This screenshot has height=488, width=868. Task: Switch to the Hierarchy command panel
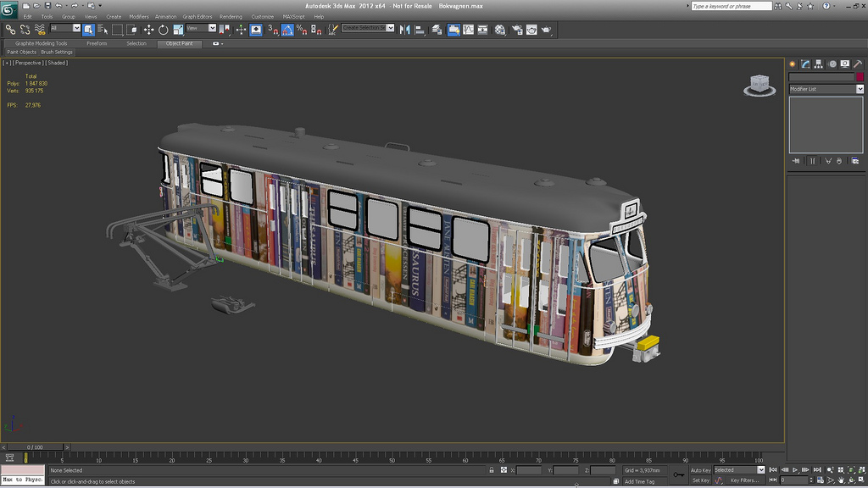pos(818,64)
